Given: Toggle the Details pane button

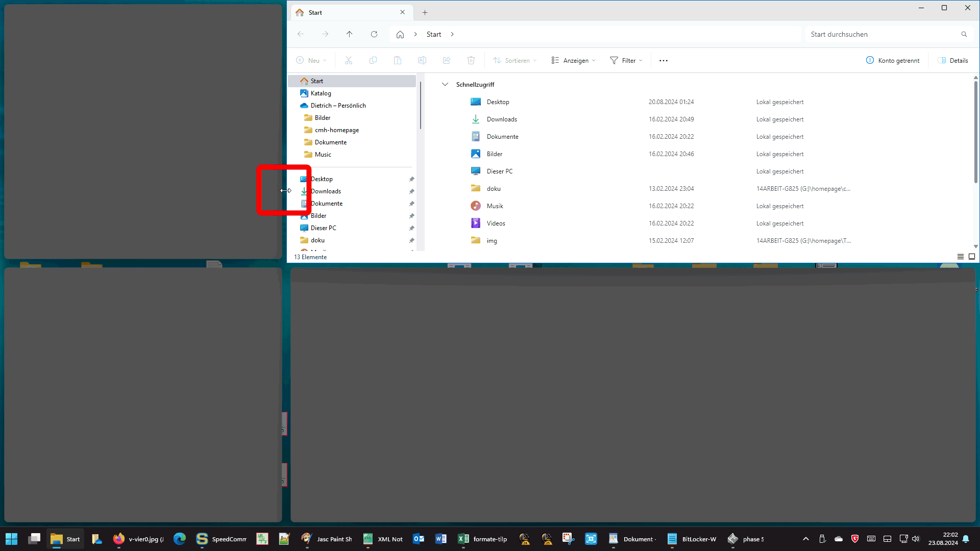Looking at the screenshot, I should tap(953, 60).
